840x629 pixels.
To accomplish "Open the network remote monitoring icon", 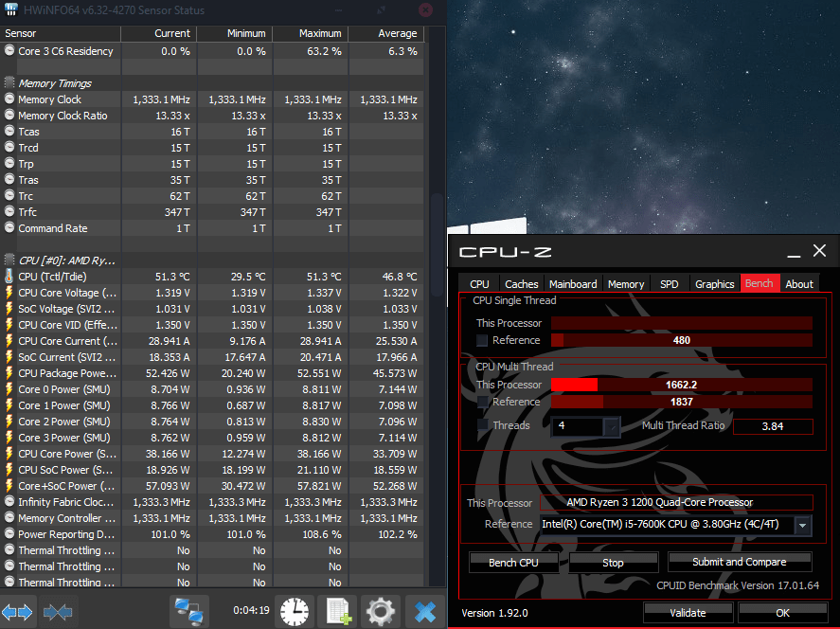I will (x=189, y=611).
